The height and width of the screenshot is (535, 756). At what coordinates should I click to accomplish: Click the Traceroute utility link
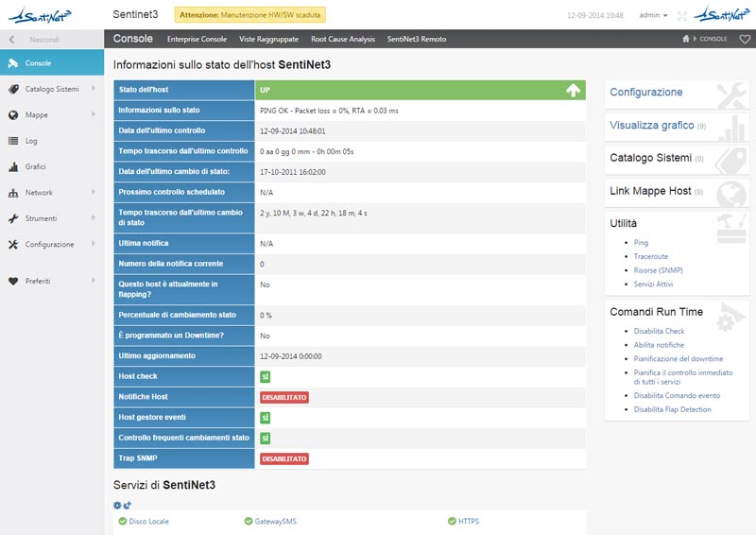[651, 257]
